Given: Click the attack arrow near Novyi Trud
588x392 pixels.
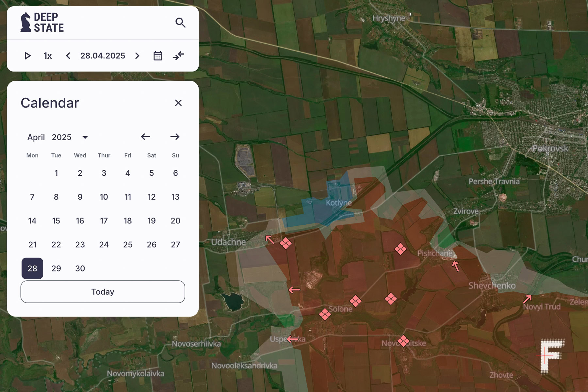Looking at the screenshot, I should coord(527,299).
